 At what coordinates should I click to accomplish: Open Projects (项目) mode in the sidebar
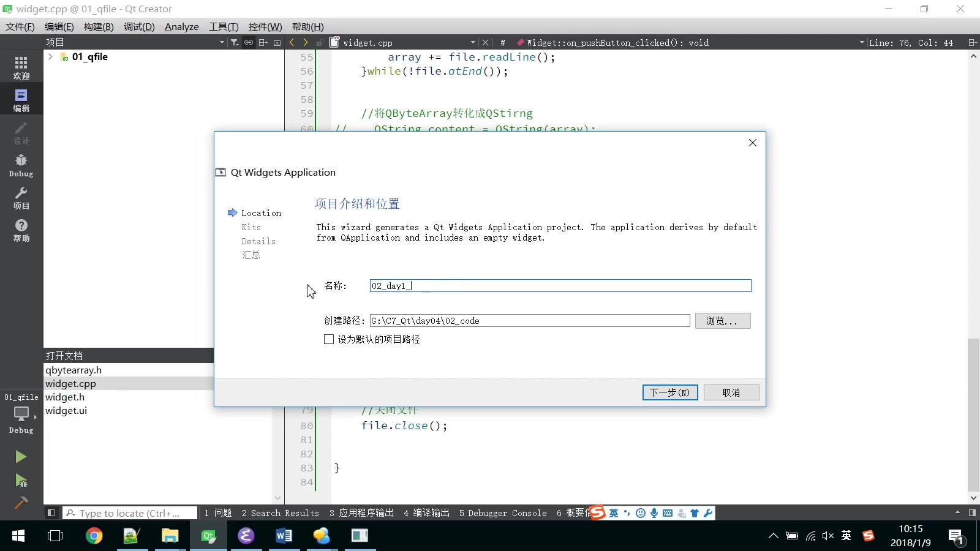(x=21, y=197)
